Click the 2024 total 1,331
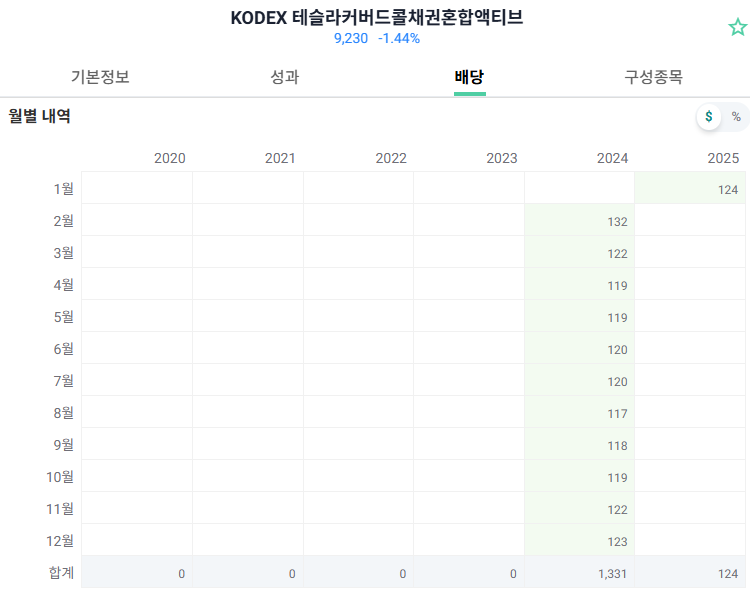 pos(613,574)
